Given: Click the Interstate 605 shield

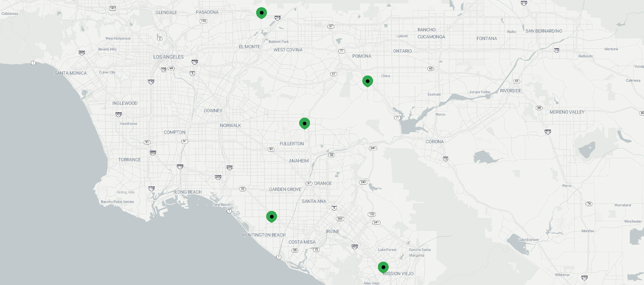Looking at the screenshot, I should click(x=229, y=167).
